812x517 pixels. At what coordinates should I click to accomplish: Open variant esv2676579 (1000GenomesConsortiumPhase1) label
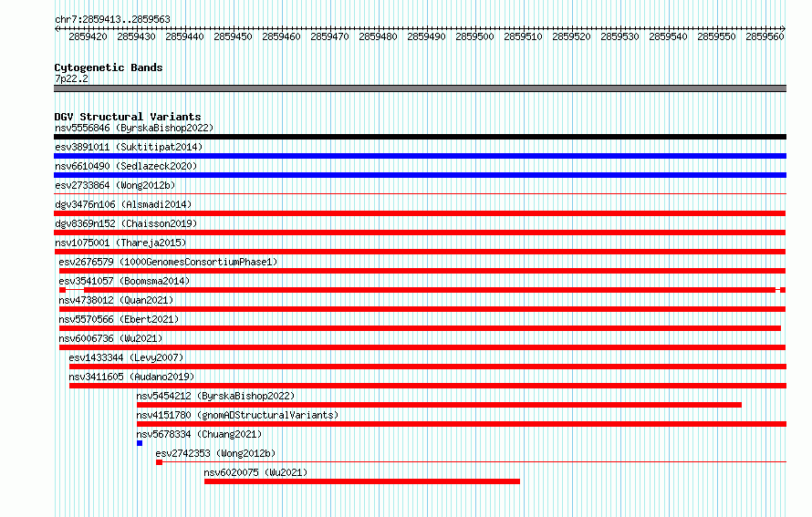coord(168,262)
